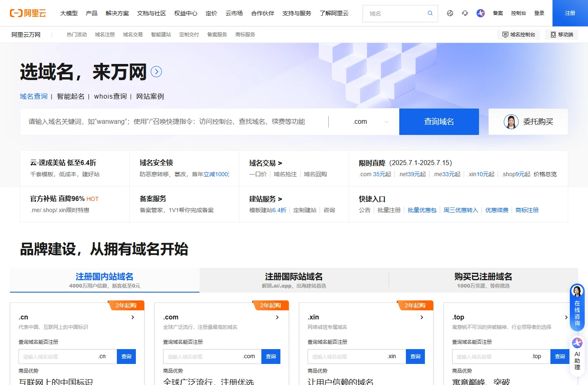Select the 域名查询 sub-tab
588x385 pixels.
point(34,96)
